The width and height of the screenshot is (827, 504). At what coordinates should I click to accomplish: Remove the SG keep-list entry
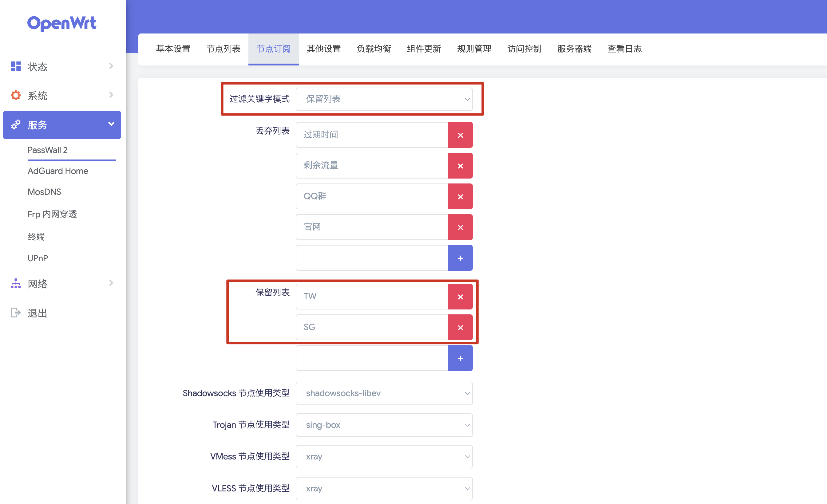460,327
